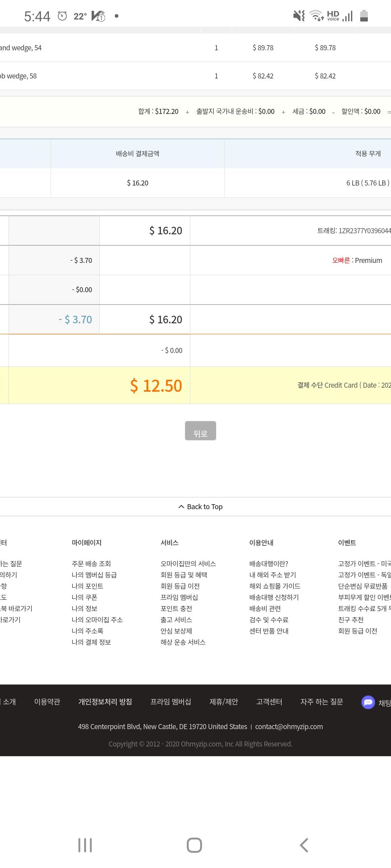Open 주문 배송 조회 order tracking link
Image resolution: width=391 pixels, height=868 pixels.
coord(91,563)
